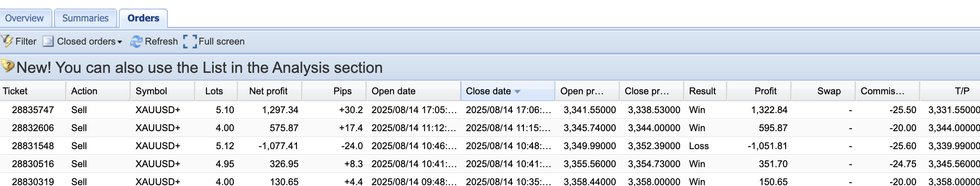Select the Loss order 28831548

(33, 146)
